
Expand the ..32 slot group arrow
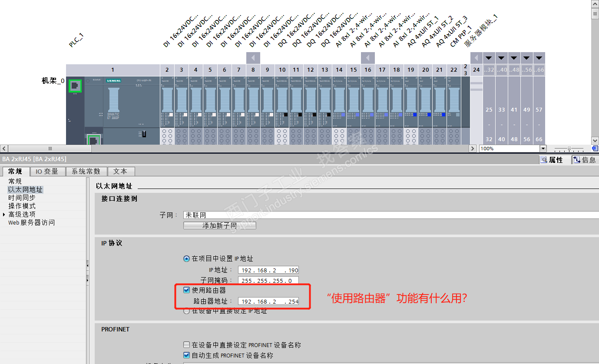tap(489, 58)
